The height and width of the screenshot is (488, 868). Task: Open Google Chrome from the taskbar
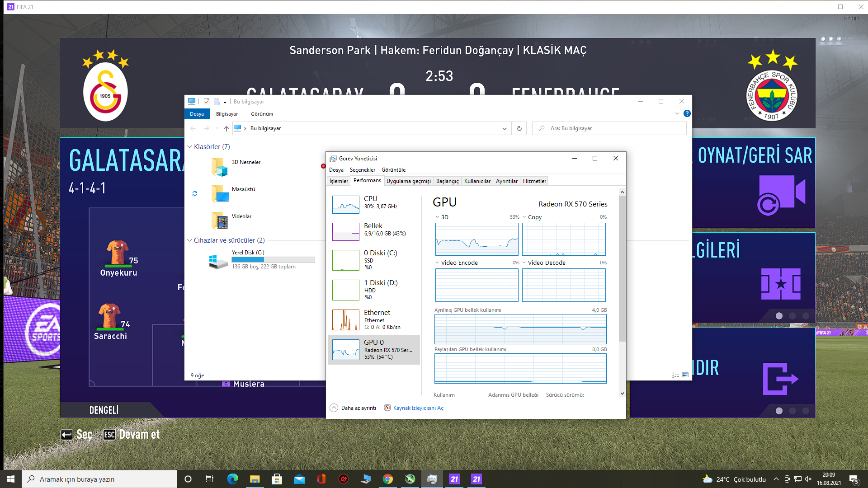pyautogui.click(x=388, y=479)
